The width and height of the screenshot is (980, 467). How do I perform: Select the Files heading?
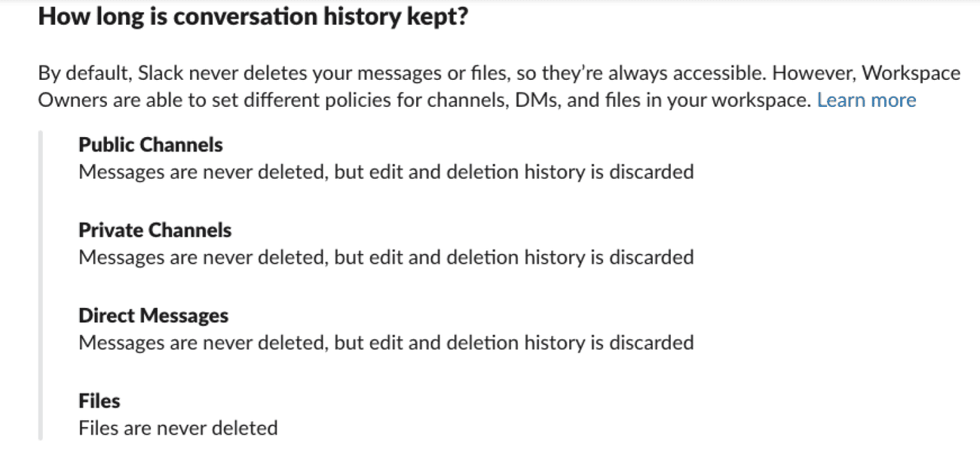(x=100, y=400)
